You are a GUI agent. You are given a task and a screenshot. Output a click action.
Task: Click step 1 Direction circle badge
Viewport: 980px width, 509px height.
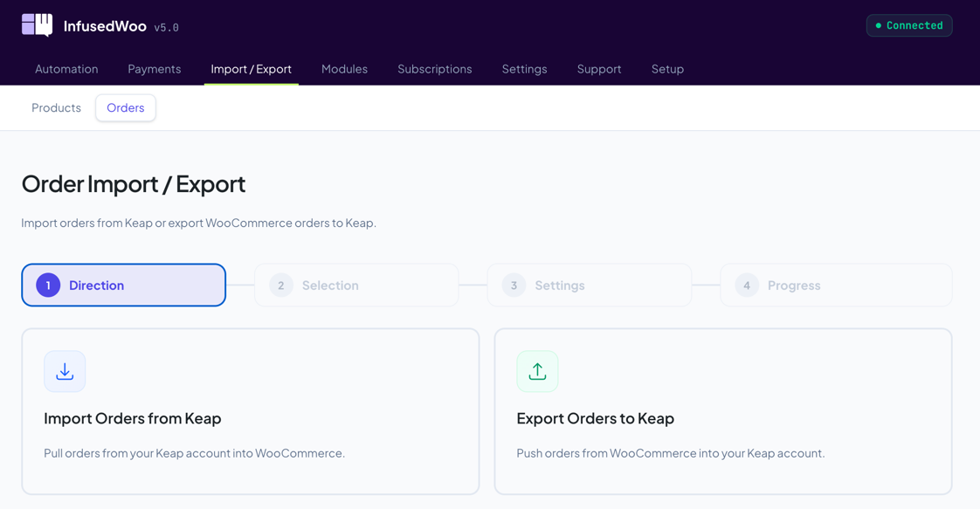pos(48,285)
